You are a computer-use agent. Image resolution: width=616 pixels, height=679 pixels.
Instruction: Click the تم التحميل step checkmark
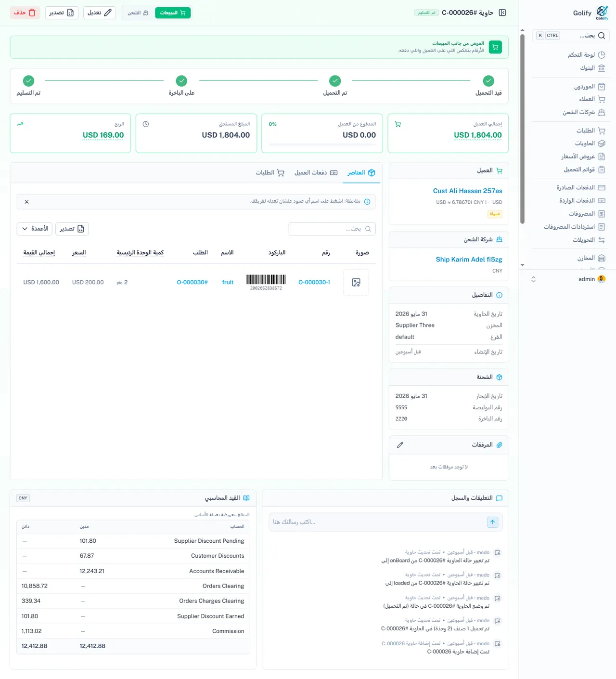335,81
